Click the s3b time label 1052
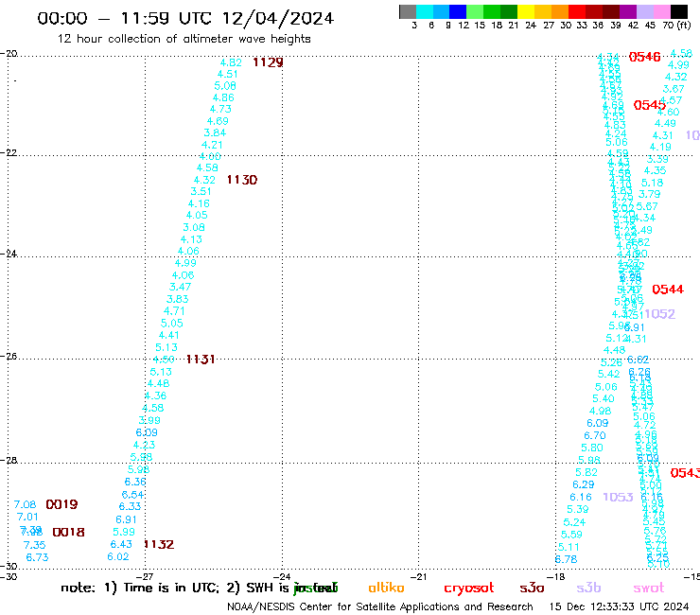This screenshot has width=700, height=615. (x=660, y=314)
